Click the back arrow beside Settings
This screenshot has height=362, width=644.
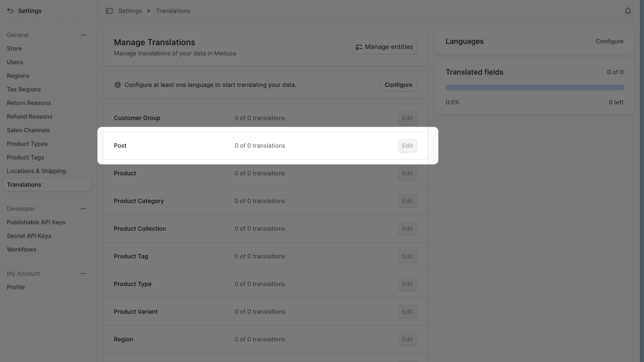pyautogui.click(x=10, y=11)
